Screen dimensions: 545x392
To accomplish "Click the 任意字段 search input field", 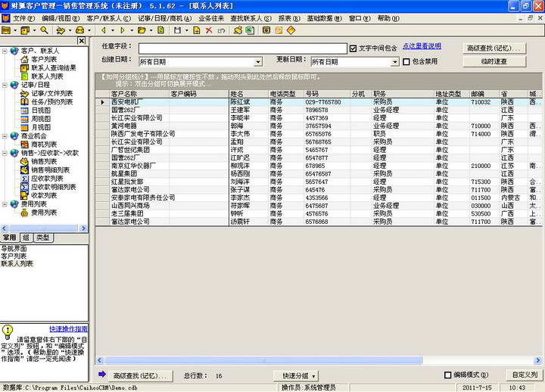I will (x=243, y=48).
